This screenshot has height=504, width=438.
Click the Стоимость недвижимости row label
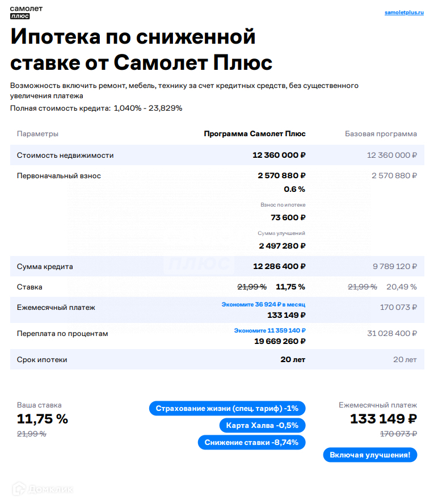click(65, 155)
